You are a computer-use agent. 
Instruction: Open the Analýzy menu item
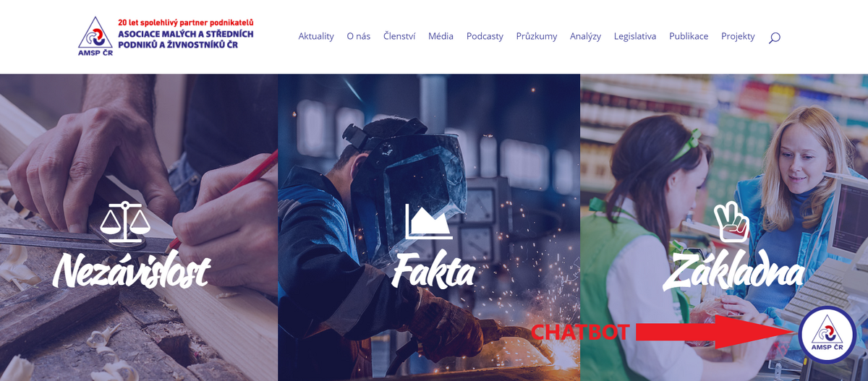(585, 36)
